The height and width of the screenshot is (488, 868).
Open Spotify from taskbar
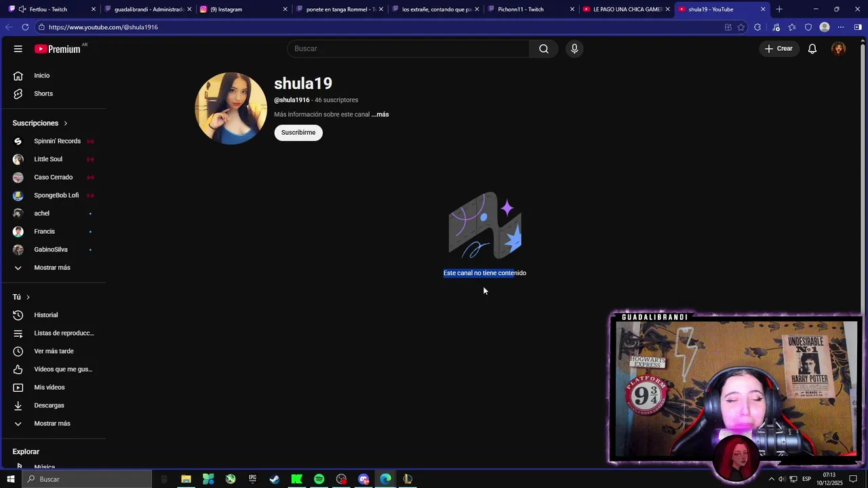tap(319, 479)
